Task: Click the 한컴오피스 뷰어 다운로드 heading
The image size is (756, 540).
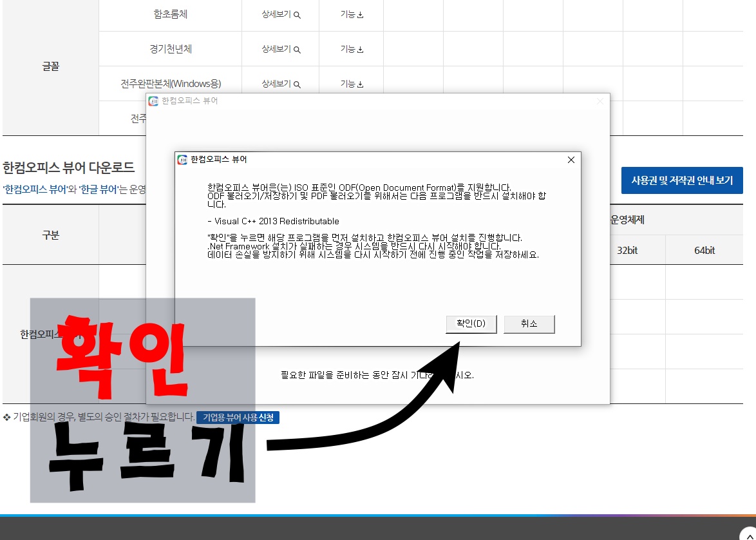Action: [x=68, y=168]
